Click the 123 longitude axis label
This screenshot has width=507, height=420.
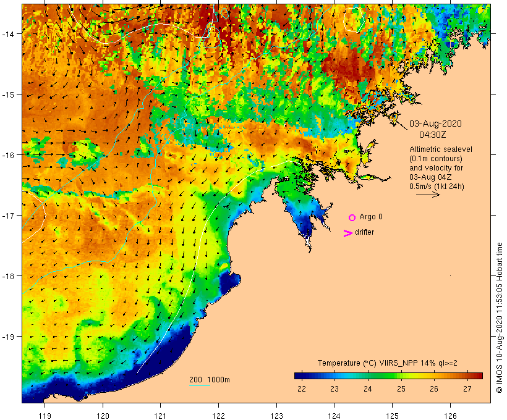(x=276, y=416)
